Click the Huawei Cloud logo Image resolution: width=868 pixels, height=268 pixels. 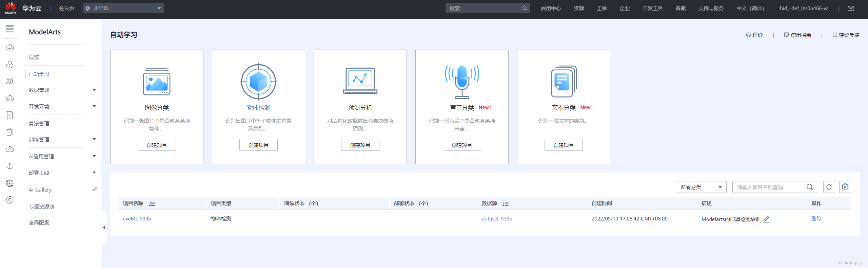tap(11, 8)
